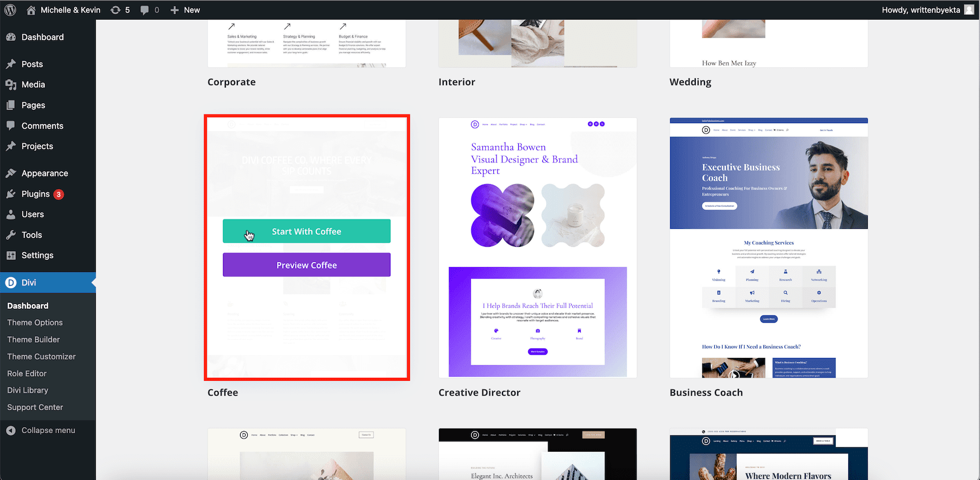Screen dimensions: 980x480
Task: Click the Media icon in sidebar
Action: click(x=11, y=84)
